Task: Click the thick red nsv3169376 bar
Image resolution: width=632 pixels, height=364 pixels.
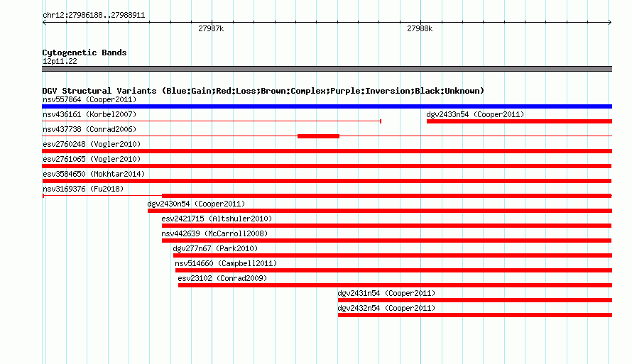Action: (x=387, y=196)
